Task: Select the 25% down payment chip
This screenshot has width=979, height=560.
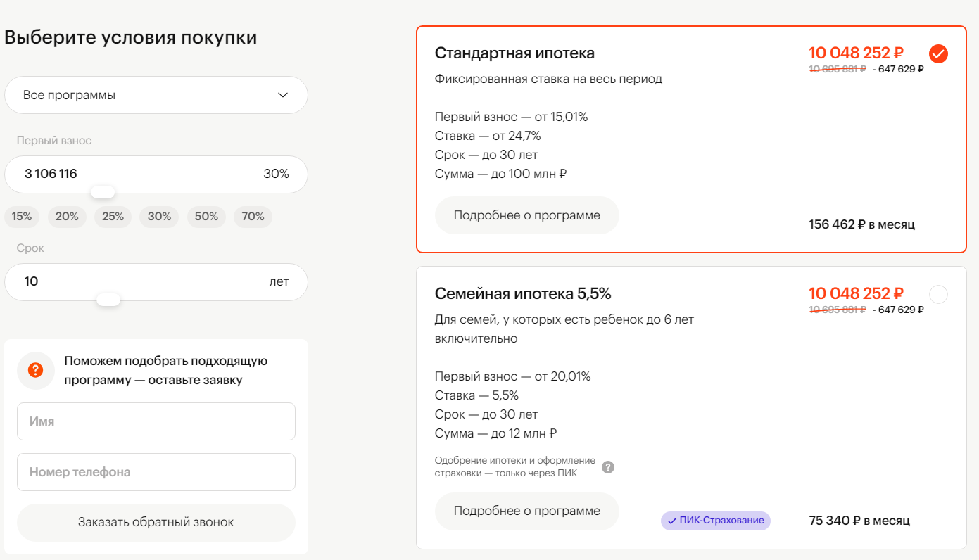Action: point(113,217)
